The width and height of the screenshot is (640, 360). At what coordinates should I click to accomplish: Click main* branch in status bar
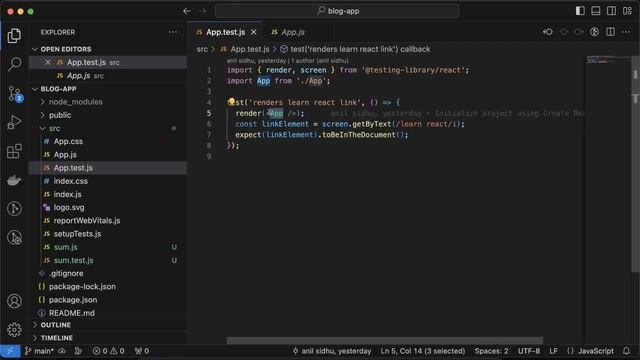(x=39, y=351)
